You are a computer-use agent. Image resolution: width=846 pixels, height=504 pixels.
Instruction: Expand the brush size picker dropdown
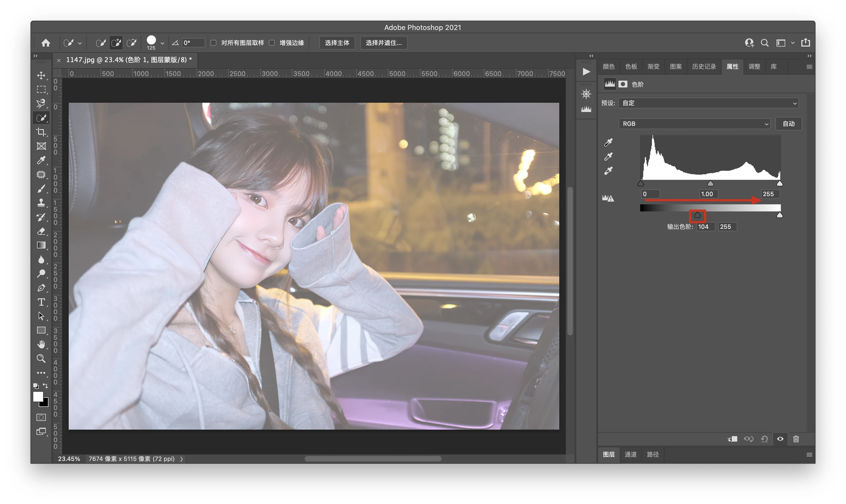tap(162, 43)
